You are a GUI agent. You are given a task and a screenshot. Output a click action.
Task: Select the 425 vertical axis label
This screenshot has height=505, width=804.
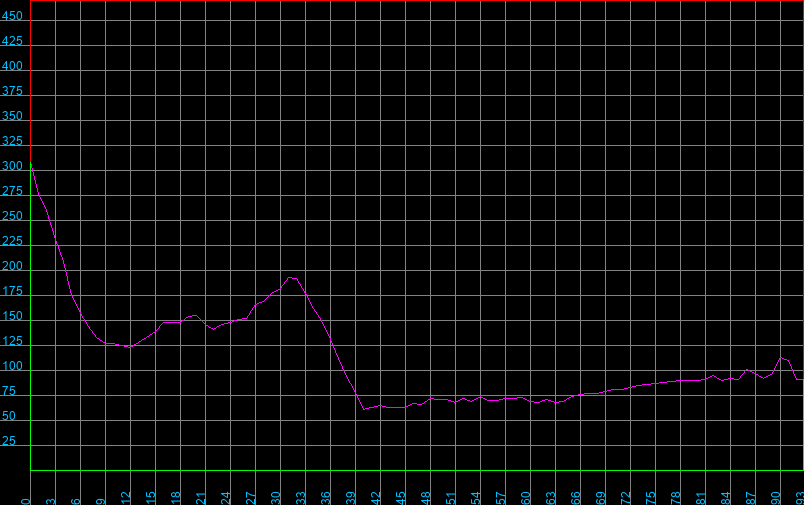[x=12, y=41]
